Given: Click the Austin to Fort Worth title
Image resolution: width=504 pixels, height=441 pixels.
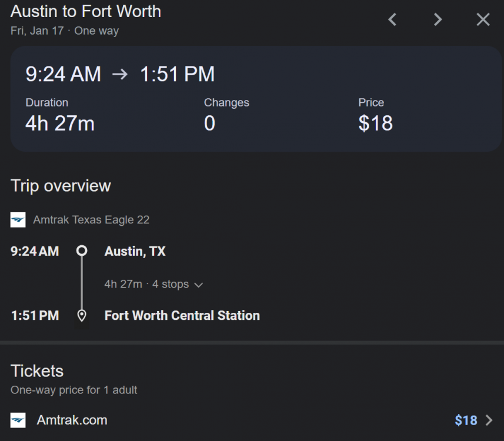Looking at the screenshot, I should point(86,11).
